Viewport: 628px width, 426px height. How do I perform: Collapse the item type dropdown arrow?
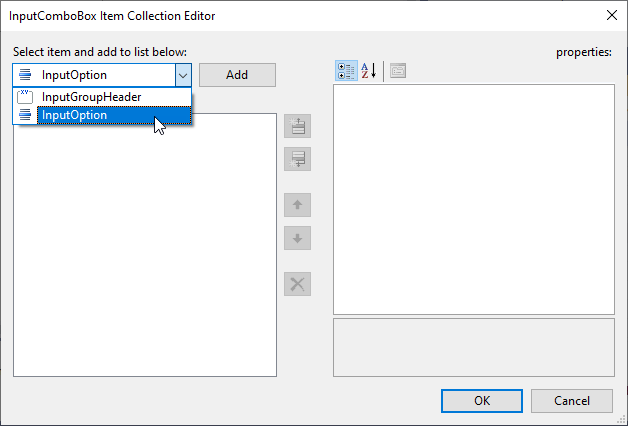pyautogui.click(x=182, y=75)
